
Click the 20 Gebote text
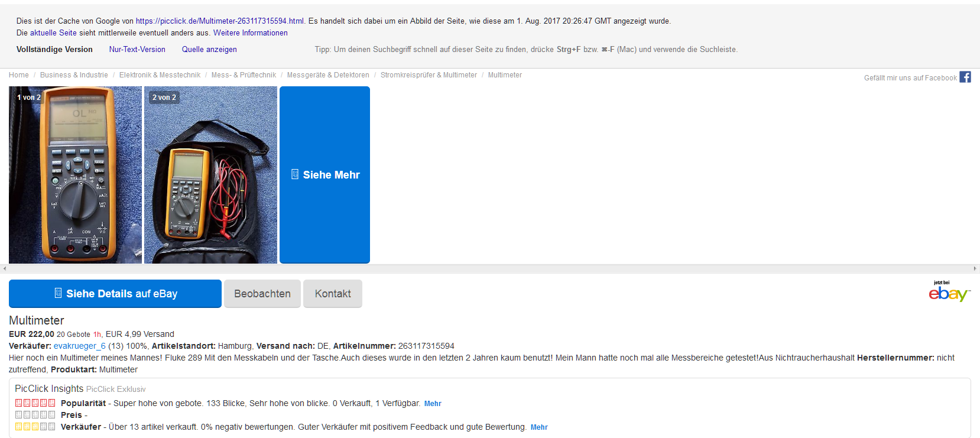click(73, 335)
